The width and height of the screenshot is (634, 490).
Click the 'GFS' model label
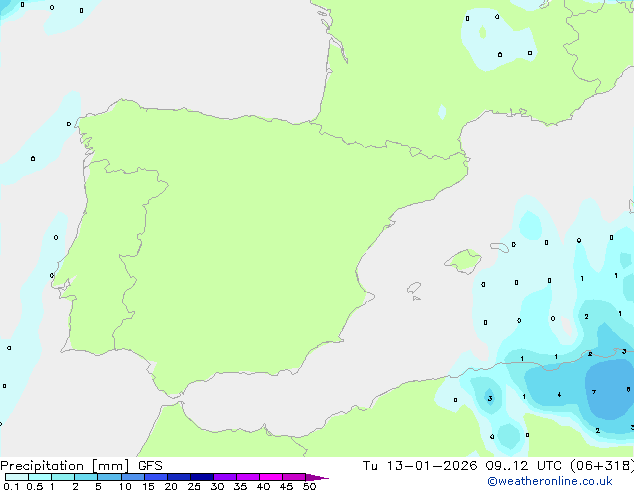(150, 466)
